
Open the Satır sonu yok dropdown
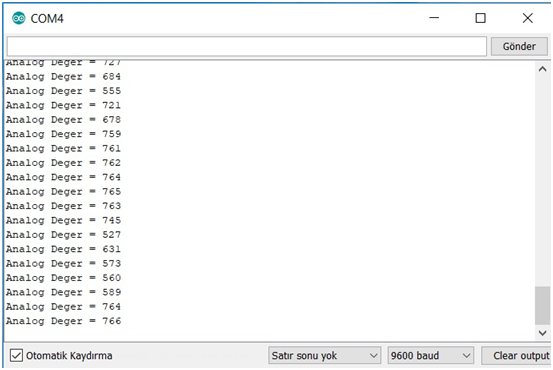324,356
